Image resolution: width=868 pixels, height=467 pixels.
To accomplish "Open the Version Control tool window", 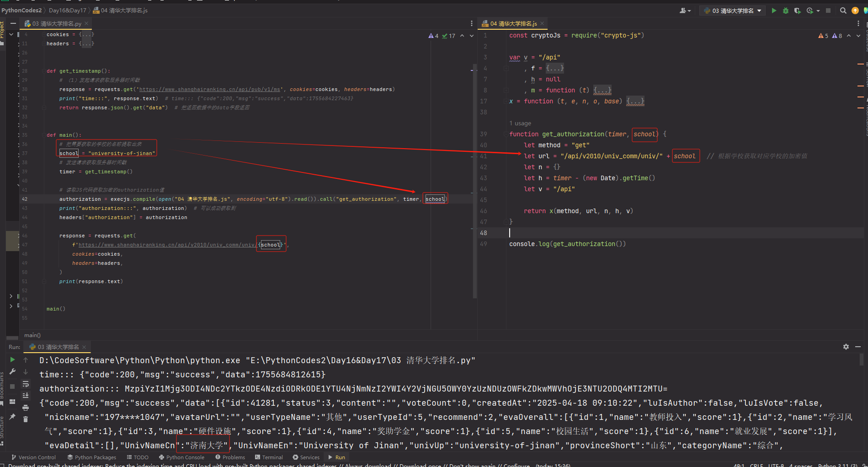I will click(33, 457).
